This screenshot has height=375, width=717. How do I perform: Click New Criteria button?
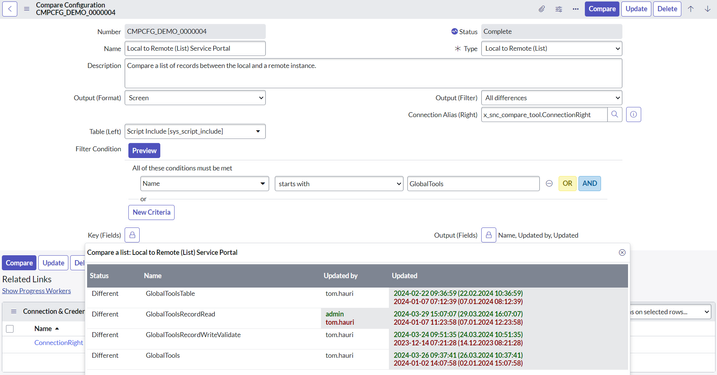pyautogui.click(x=151, y=212)
